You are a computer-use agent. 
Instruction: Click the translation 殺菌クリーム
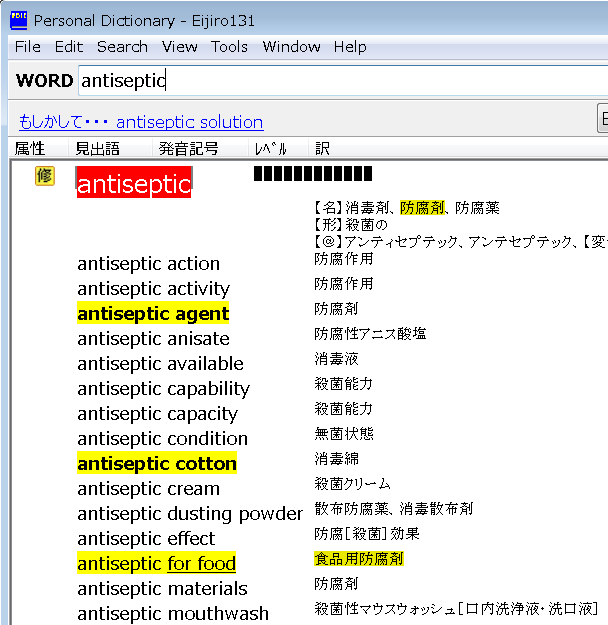(352, 483)
